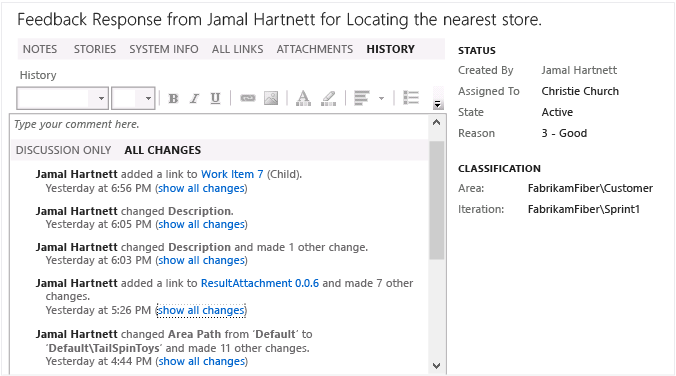Viewport: 676px width, 376px height.
Task: Click the Area value FabrikamFiber\Customer
Action: (x=590, y=188)
